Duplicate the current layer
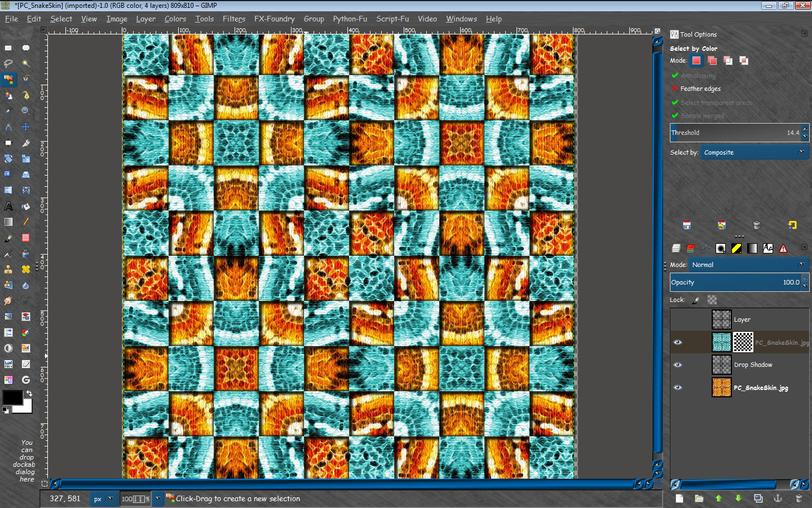 click(758, 498)
